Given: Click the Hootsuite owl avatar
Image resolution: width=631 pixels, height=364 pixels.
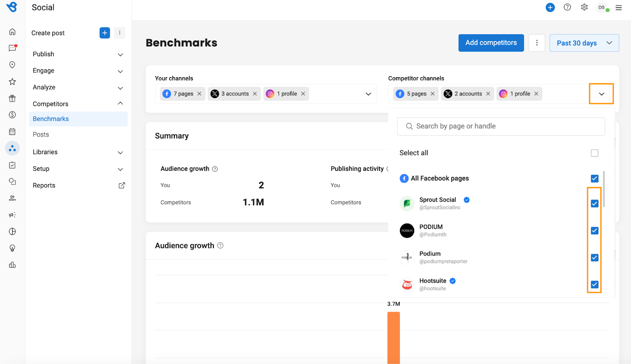Looking at the screenshot, I should [x=407, y=284].
